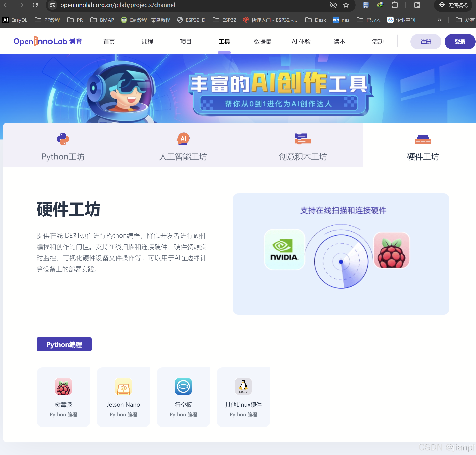The image size is (476, 455).
Task: Open the browser extensions puzzle icon
Action: click(x=395, y=5)
